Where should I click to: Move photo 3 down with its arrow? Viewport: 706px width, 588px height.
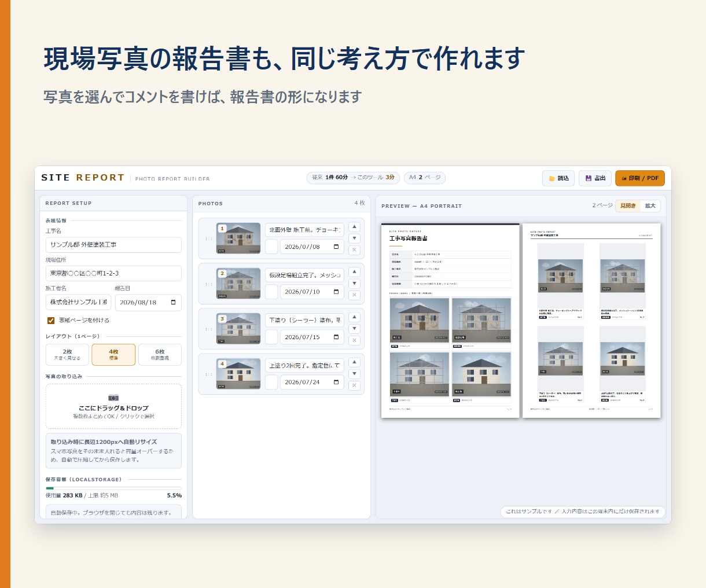click(x=355, y=329)
